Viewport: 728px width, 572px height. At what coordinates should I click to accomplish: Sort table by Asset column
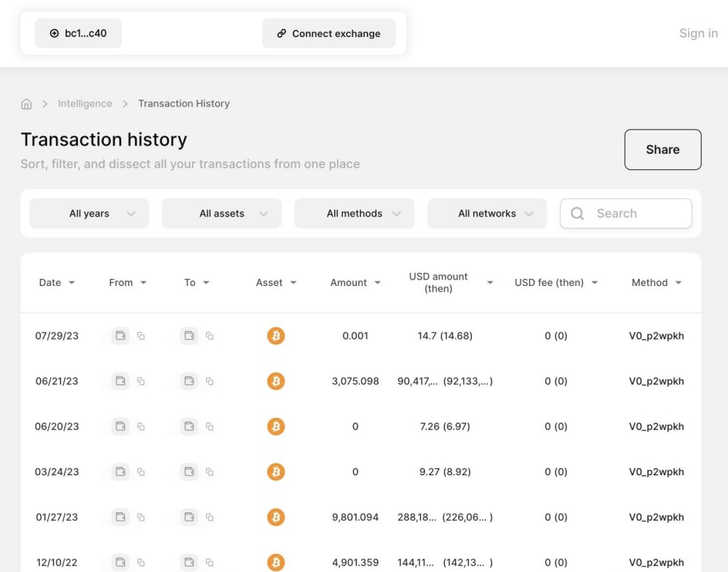[x=276, y=282]
